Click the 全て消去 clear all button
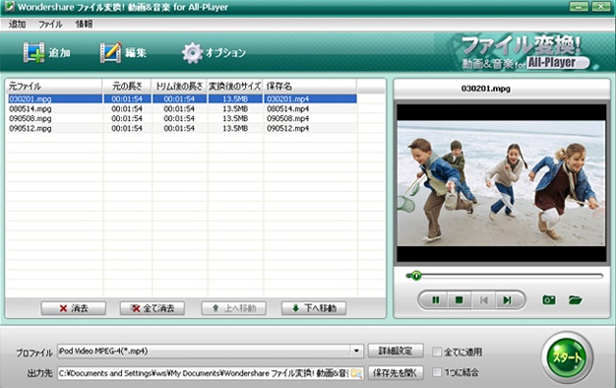The height and width of the screenshot is (388, 616). click(x=152, y=308)
